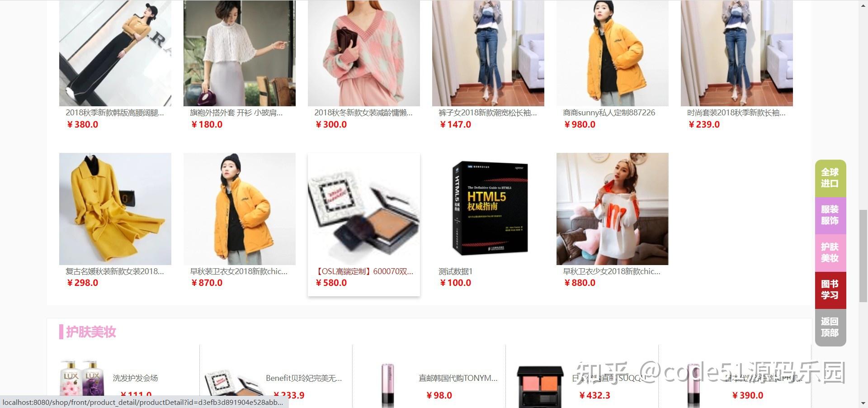
Task: Click the pink V-neck sweater photo
Action: point(364,53)
